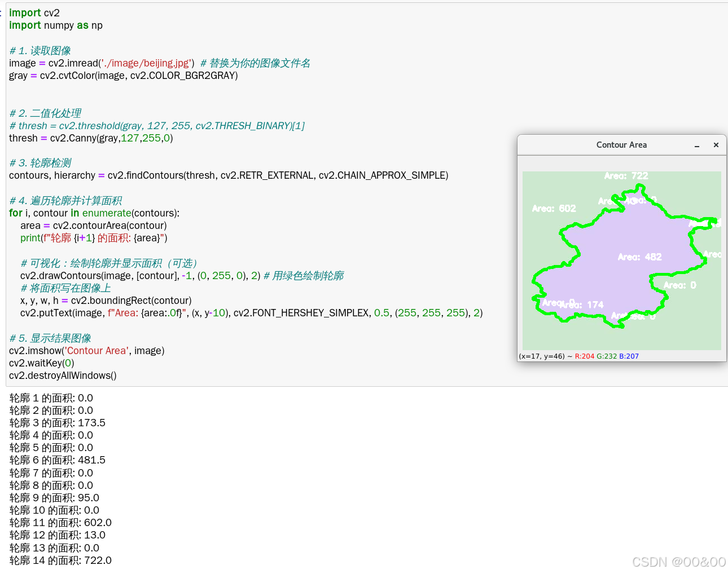Click the Contour Area window title bar
This screenshot has width=728, height=574.
(x=621, y=145)
